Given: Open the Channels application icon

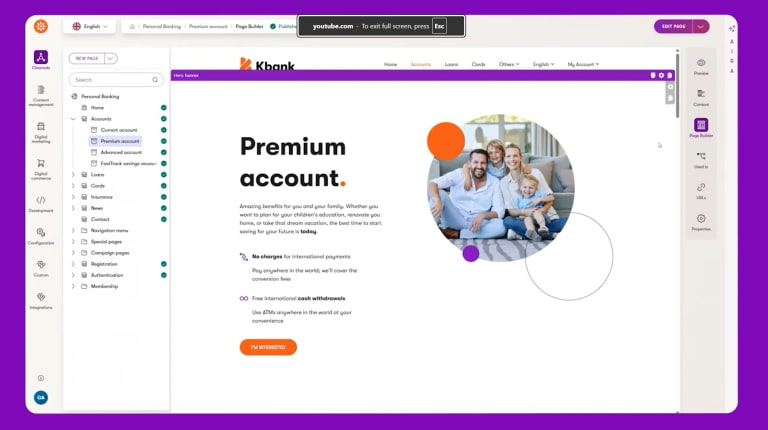Looking at the screenshot, I should (41, 57).
